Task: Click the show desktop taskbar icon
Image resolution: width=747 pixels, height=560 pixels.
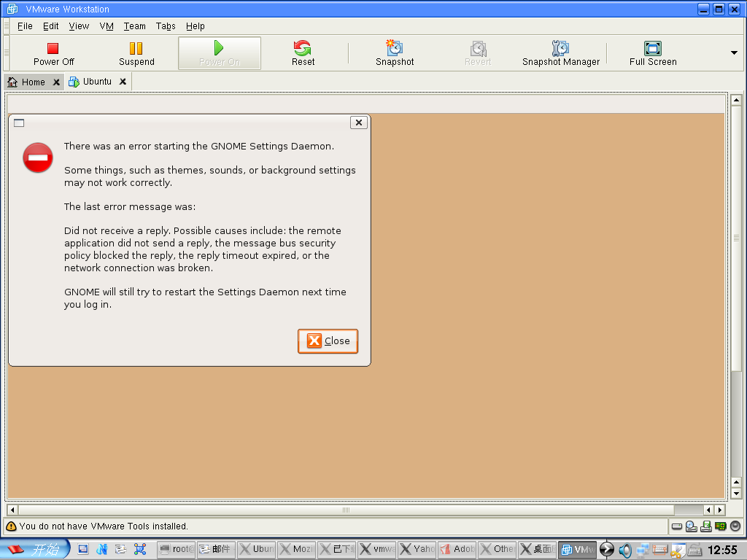Action: click(83, 549)
